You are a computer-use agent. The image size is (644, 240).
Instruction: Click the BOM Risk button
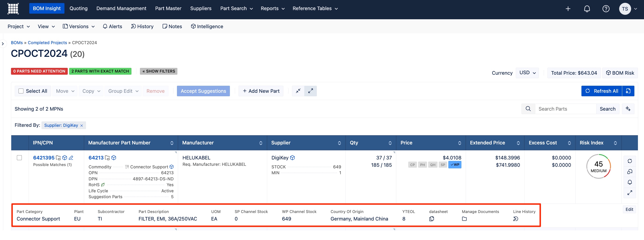coord(620,73)
